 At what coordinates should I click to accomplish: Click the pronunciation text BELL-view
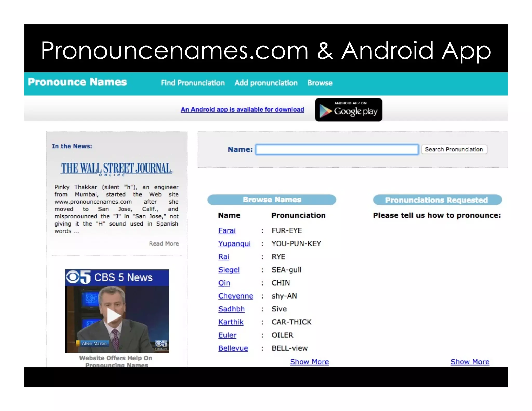[x=290, y=348]
